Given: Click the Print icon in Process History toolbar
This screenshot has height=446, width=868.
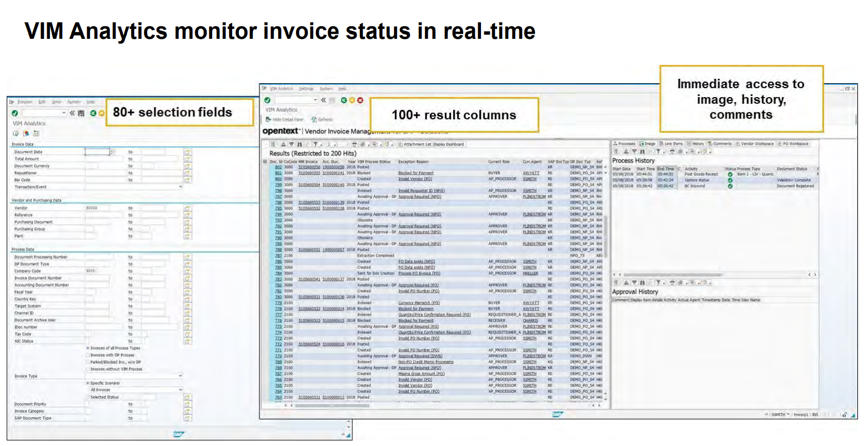Looking at the screenshot, I should tap(673, 151).
